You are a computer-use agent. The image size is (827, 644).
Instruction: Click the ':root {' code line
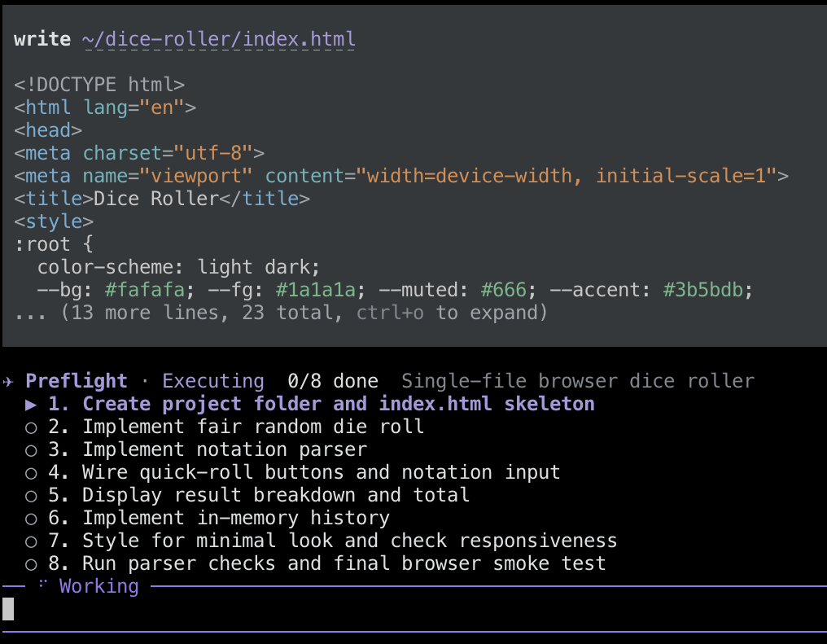(x=54, y=244)
